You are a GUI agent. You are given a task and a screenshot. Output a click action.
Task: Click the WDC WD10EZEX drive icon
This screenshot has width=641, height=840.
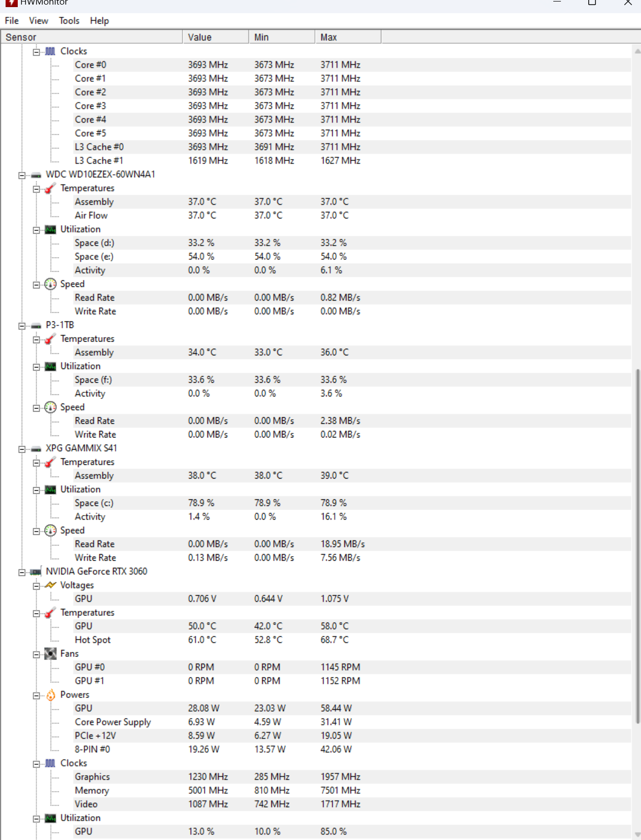[35, 175]
